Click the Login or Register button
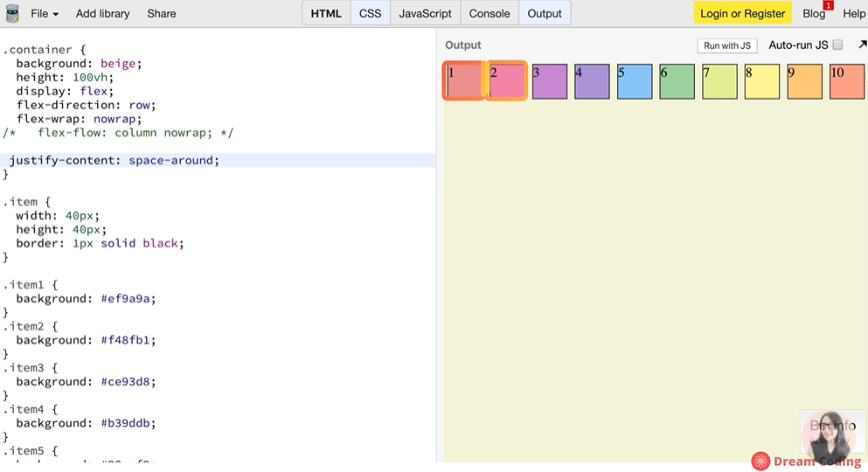Viewport: 868px width, 472px height. [x=742, y=13]
